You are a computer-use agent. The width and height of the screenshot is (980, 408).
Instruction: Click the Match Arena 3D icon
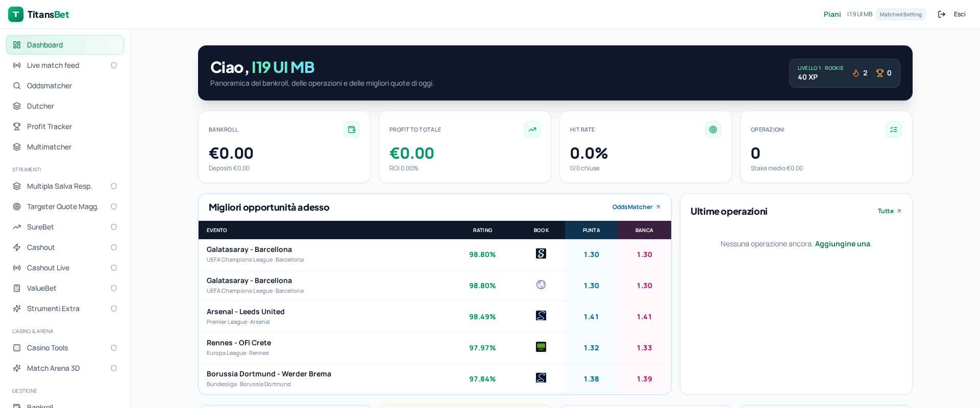17,368
